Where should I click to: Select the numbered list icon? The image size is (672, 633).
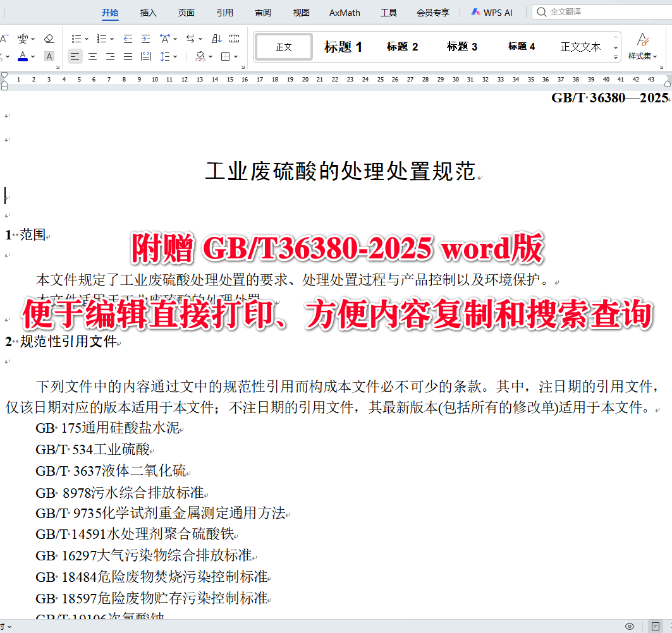pyautogui.click(x=101, y=39)
